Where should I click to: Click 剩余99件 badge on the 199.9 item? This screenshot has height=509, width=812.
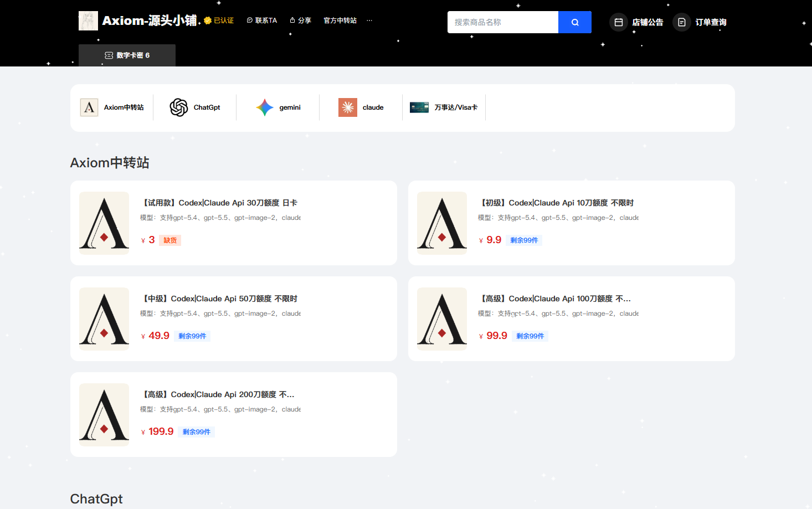point(197,432)
